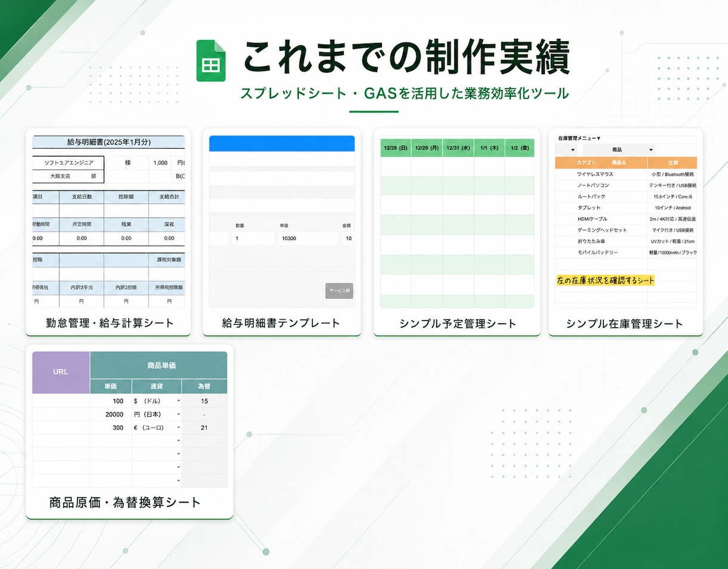Click the 支給合計 header cell

(167, 196)
